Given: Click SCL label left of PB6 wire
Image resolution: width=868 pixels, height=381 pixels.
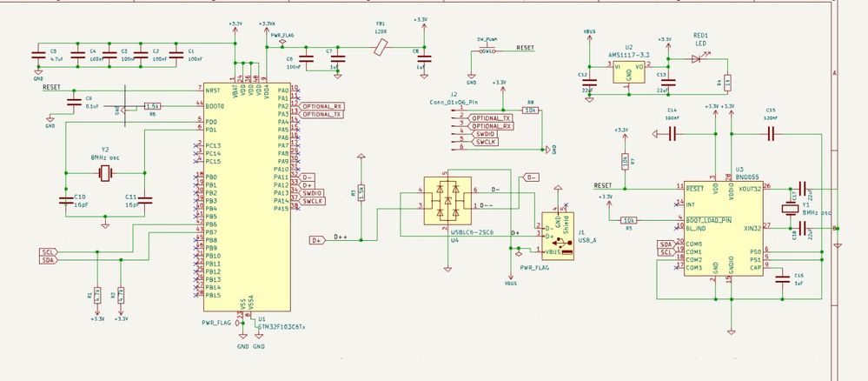Looking at the screenshot, I should coord(48,252).
